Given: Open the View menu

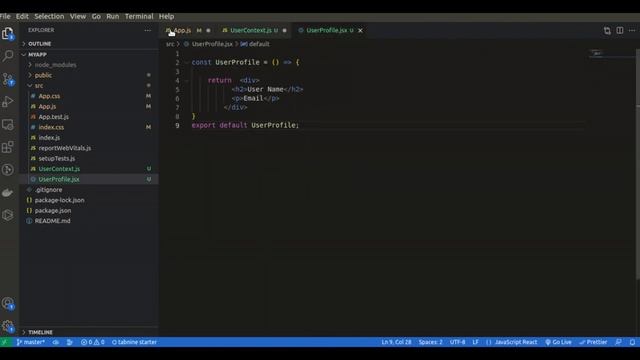Looking at the screenshot, I should click(78, 16).
